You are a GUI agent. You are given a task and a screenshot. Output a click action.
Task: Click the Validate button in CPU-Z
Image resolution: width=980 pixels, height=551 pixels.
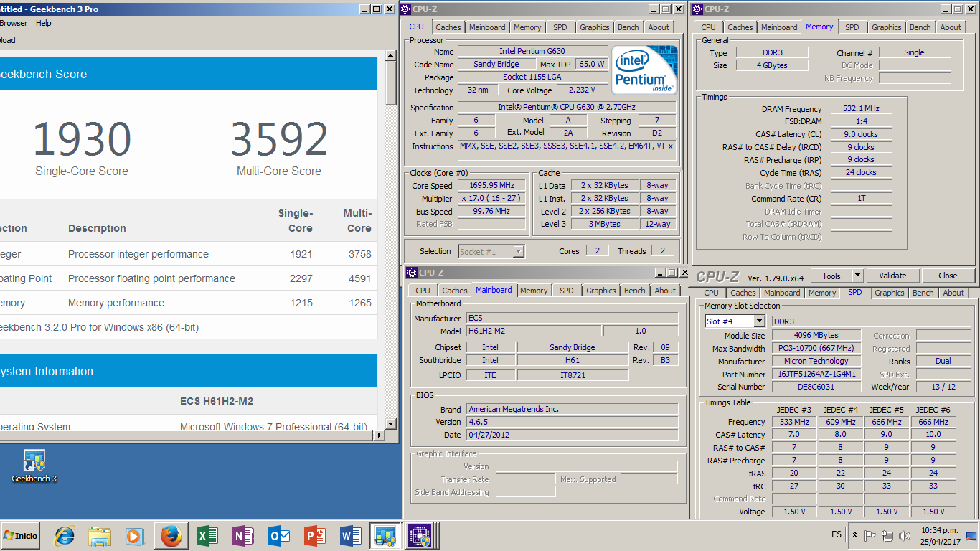point(892,275)
